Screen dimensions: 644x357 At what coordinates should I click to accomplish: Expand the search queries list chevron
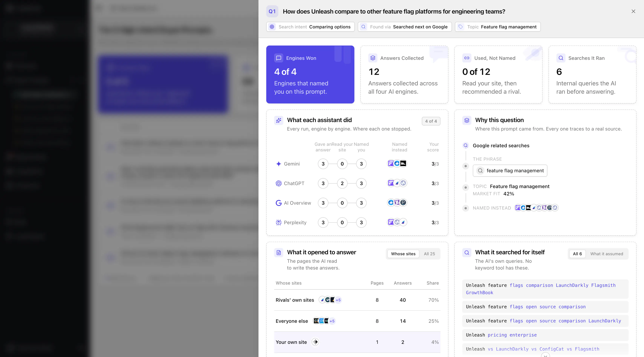[545, 355]
